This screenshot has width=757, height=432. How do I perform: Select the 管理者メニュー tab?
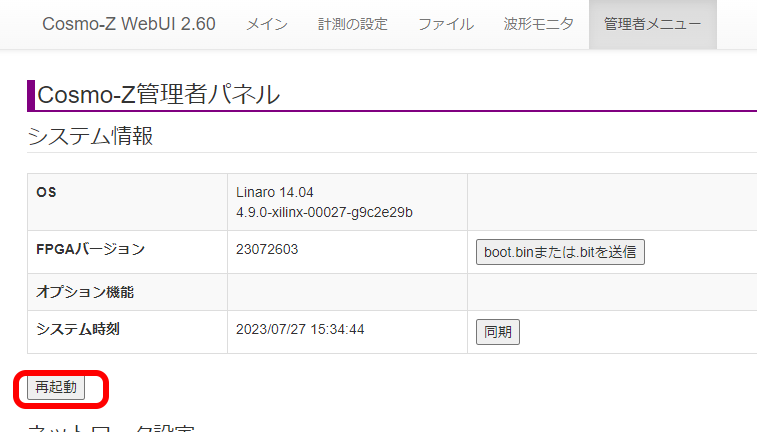coord(652,24)
